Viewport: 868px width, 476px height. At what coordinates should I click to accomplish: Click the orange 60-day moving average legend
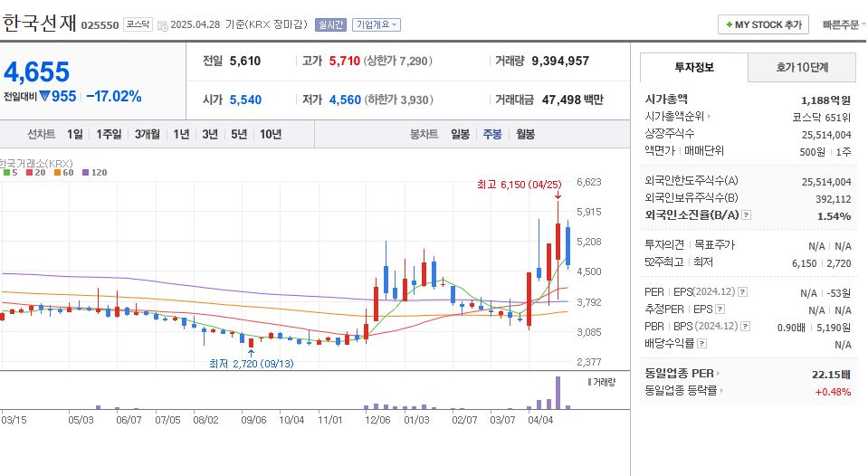[x=63, y=173]
